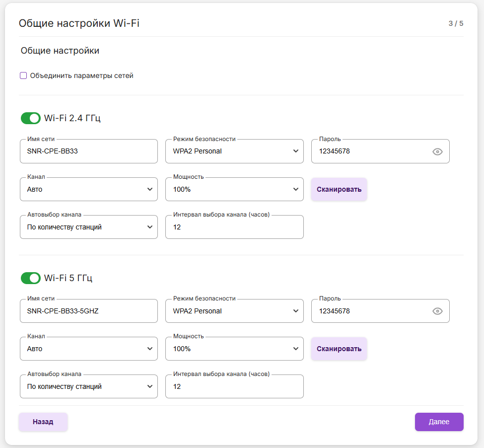This screenshot has width=484, height=448.
Task: Open the 5 ГГц Мощность dropdown
Action: (x=234, y=349)
